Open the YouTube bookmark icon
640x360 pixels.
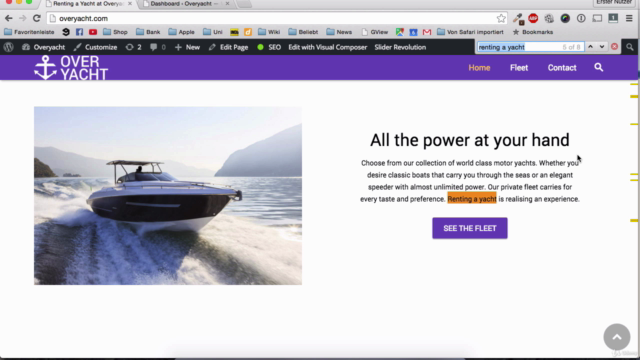click(93, 32)
